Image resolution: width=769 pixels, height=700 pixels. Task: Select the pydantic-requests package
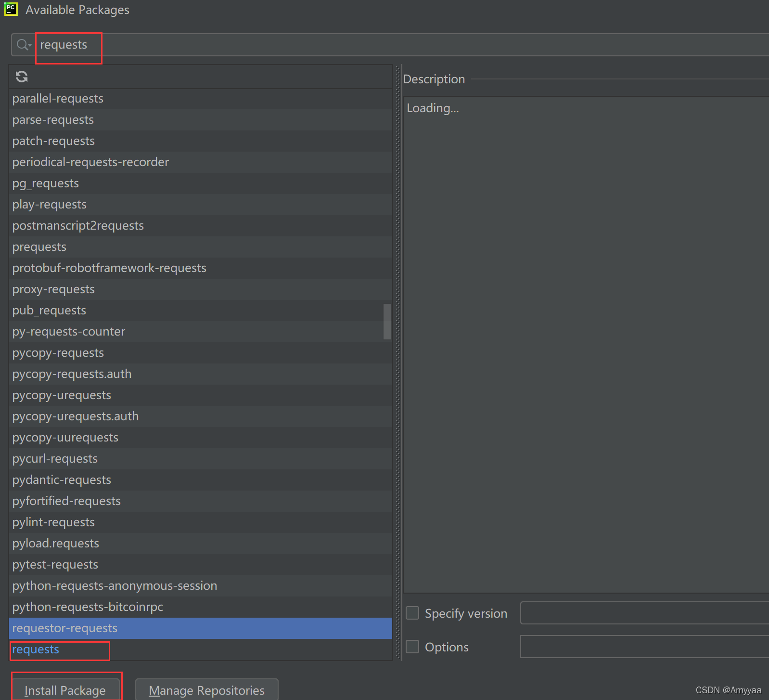[201, 480]
